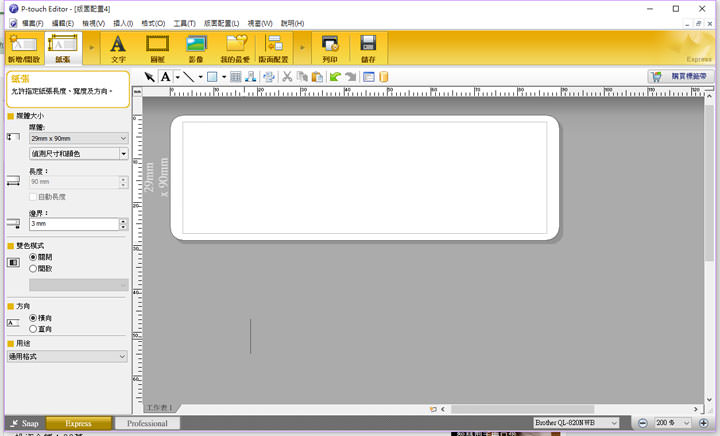Viewport: 720px width, 436px height.
Task: Select the 文字 (Text) tool icon
Action: (x=118, y=46)
